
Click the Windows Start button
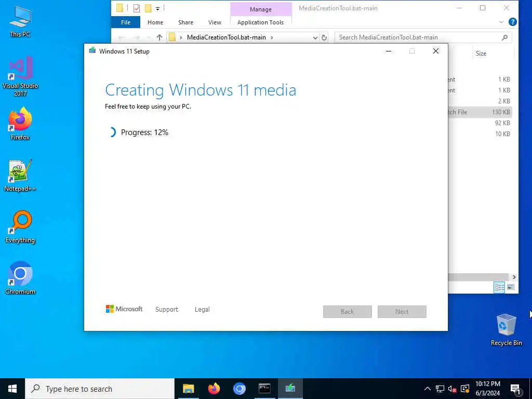coord(12,389)
